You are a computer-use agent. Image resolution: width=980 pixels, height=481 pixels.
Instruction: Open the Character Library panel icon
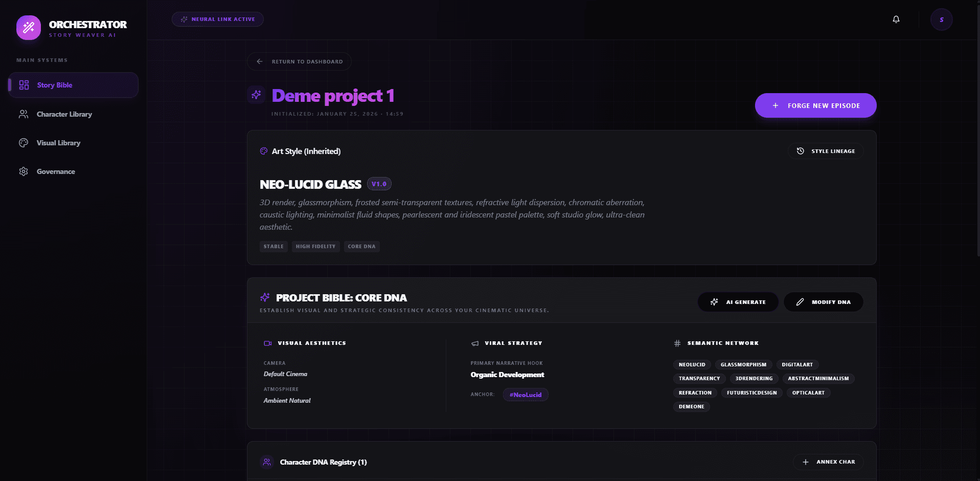tap(24, 114)
